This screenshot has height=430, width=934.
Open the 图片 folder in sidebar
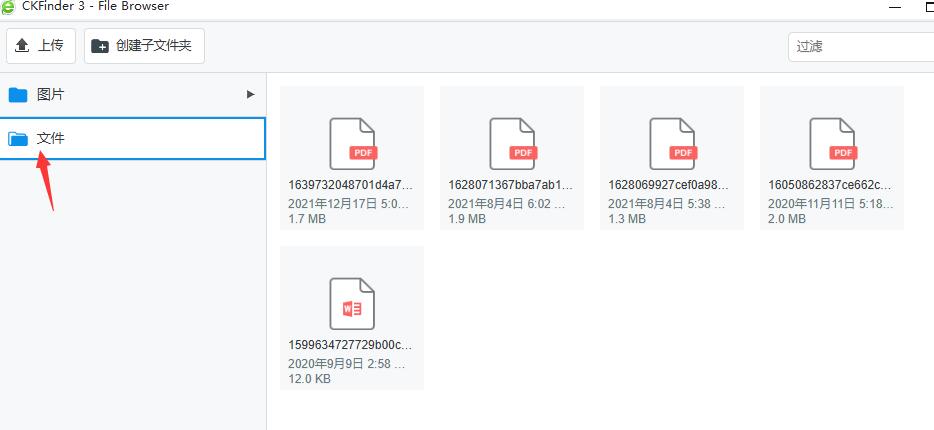click(133, 94)
